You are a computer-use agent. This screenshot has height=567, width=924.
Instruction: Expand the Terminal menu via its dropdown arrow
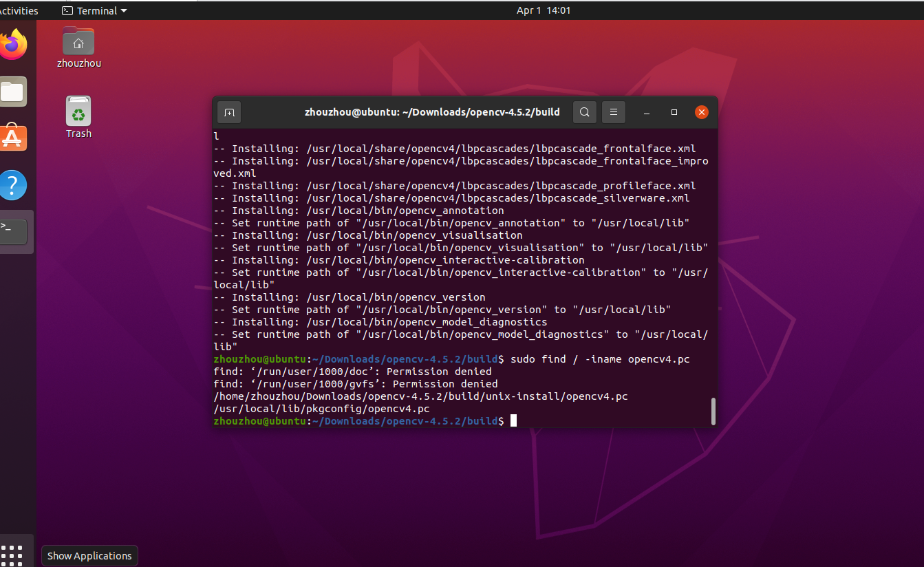123,10
